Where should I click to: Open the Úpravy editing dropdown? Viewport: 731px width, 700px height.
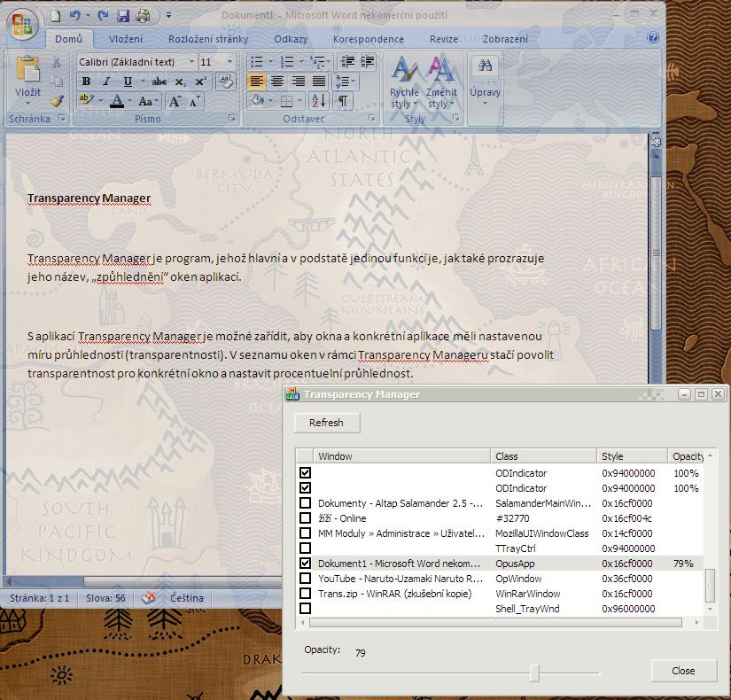[485, 81]
